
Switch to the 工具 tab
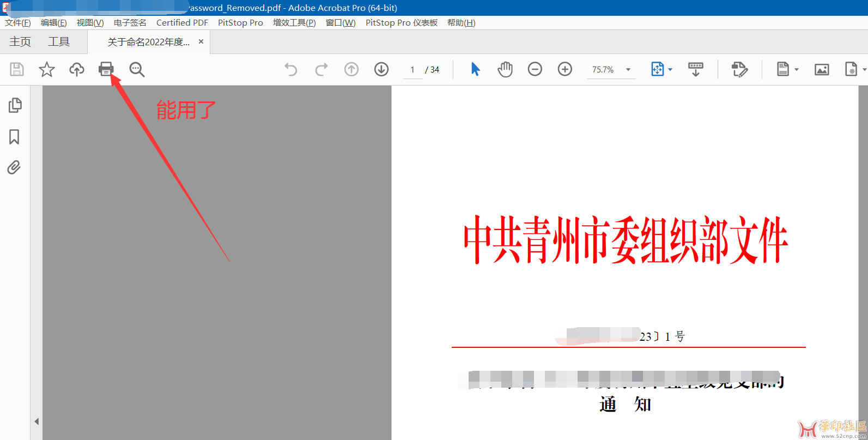tap(59, 42)
